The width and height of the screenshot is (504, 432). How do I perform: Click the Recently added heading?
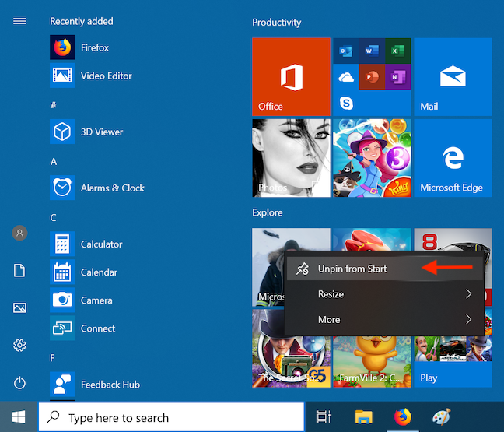click(82, 21)
